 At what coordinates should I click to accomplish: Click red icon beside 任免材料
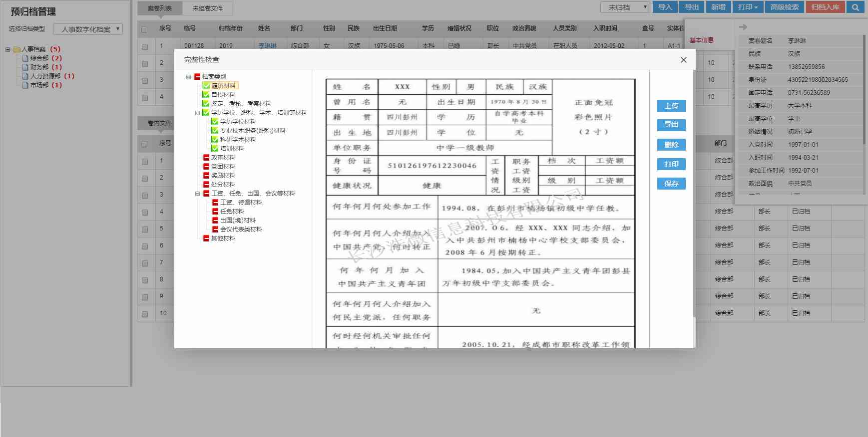215,212
